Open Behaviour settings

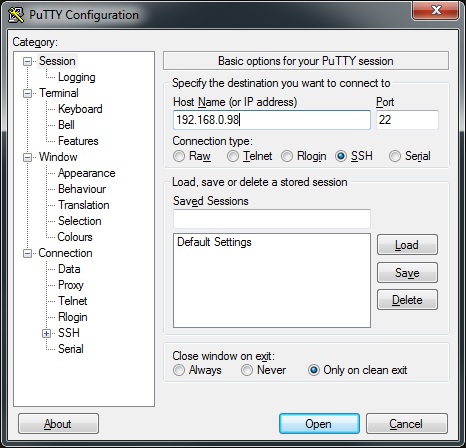82,189
